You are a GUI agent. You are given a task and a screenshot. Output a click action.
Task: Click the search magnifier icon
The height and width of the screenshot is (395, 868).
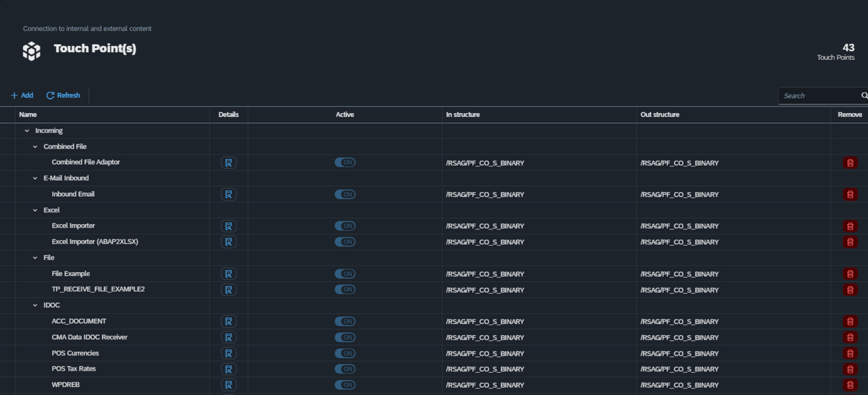click(864, 96)
